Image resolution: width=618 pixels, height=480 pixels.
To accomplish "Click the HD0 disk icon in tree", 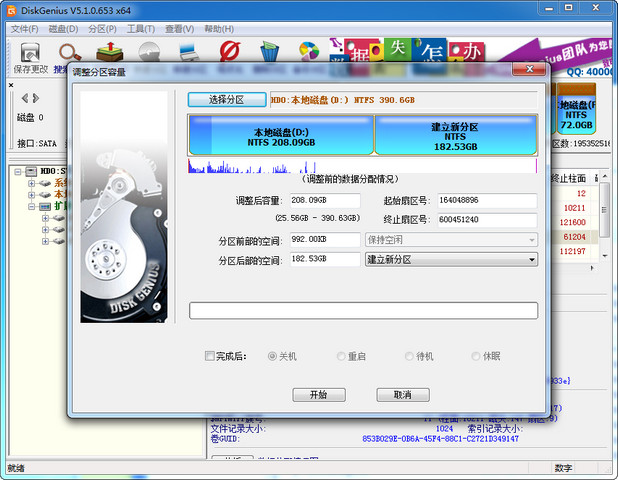I will click(31, 171).
